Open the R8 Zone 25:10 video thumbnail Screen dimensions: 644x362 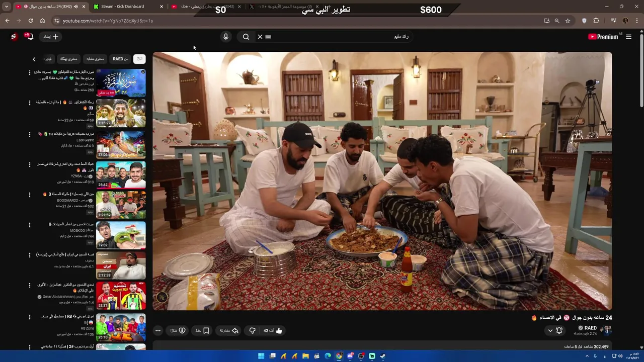pyautogui.click(x=121, y=327)
